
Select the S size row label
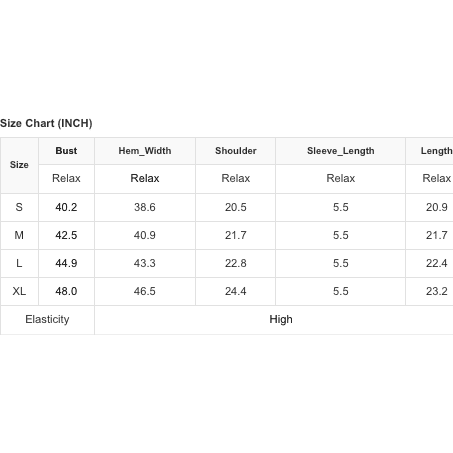pos(19,207)
